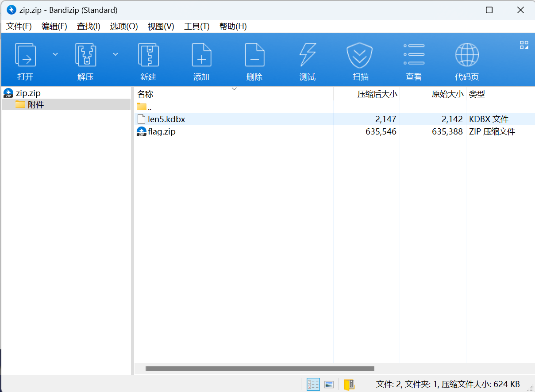Open the 编辑(E) menu
The width and height of the screenshot is (535, 392).
(54, 27)
